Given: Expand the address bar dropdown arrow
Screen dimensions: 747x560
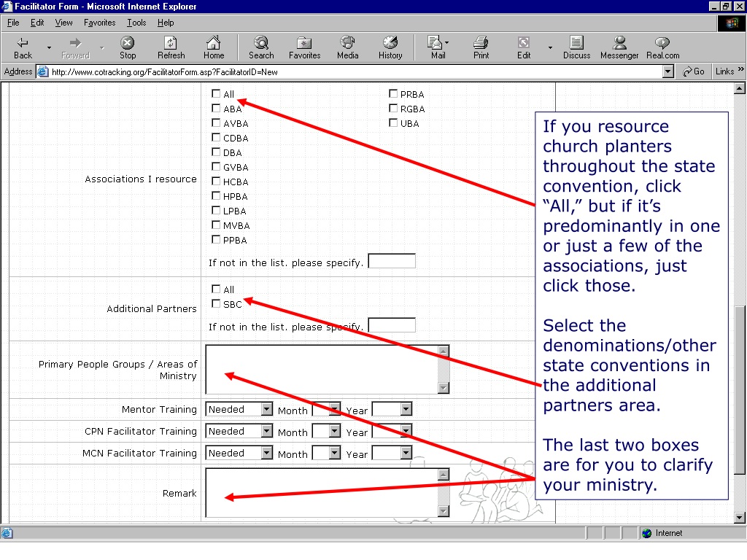Looking at the screenshot, I should click(x=668, y=72).
